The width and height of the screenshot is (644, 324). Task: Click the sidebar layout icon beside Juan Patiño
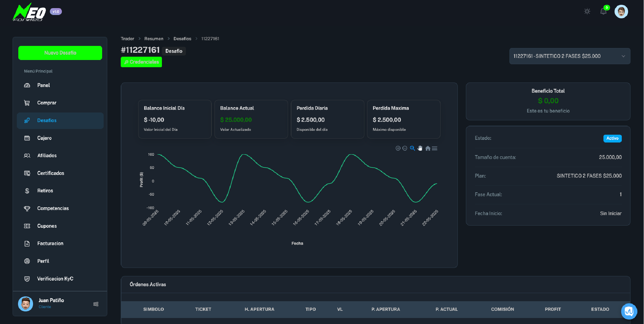(x=96, y=304)
